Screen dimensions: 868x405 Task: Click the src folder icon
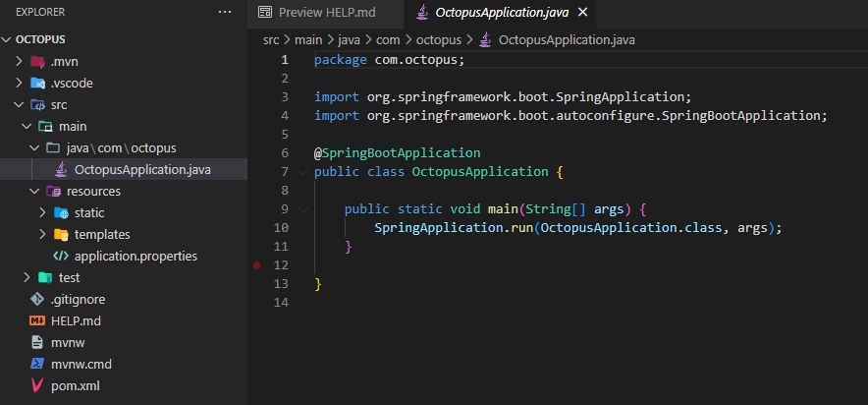click(x=37, y=105)
